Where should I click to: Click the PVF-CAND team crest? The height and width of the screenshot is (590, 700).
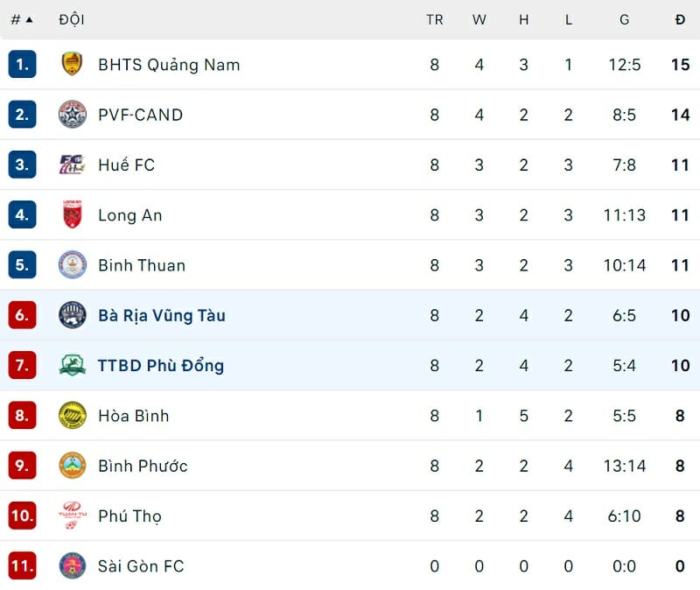coord(72,115)
